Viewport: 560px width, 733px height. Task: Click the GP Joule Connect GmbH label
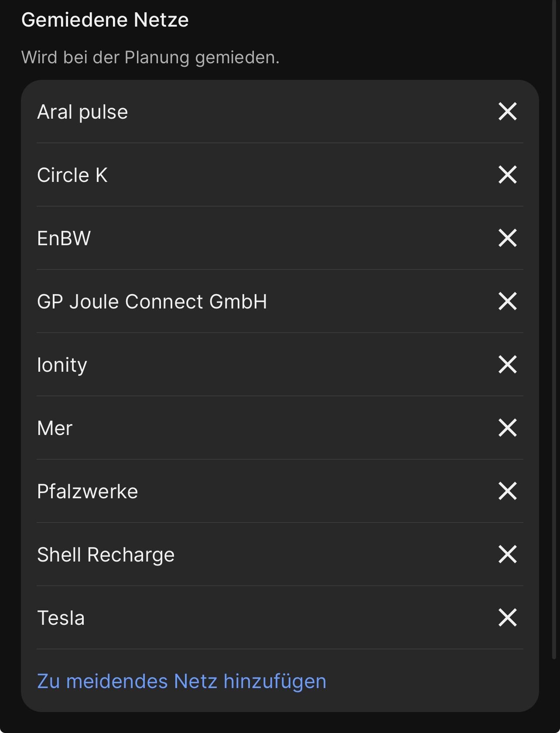pyautogui.click(x=152, y=302)
